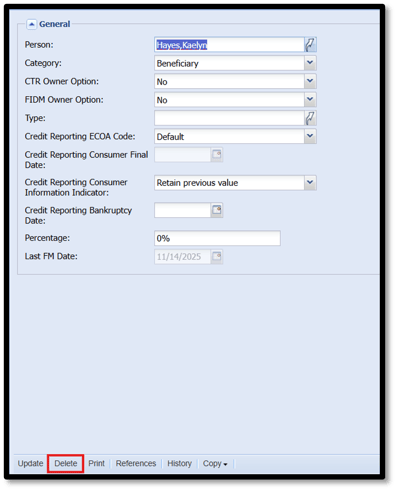Expand the Consumer Information Indicator dropdown

[310, 183]
